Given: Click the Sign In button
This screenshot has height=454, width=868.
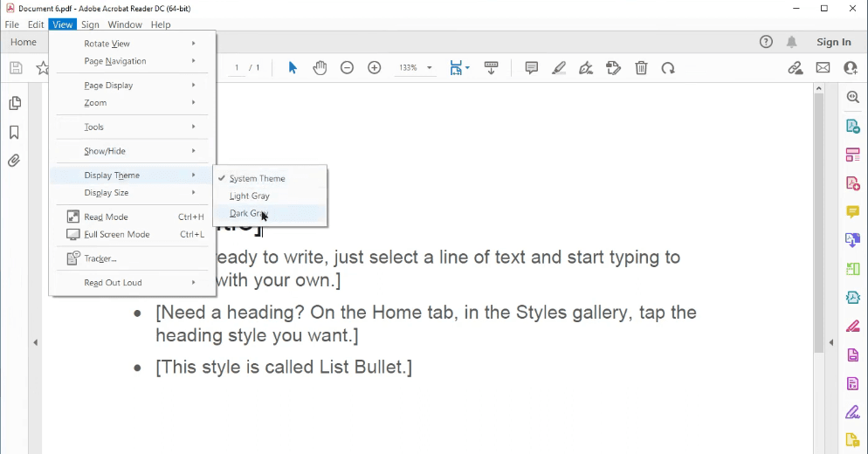Looking at the screenshot, I should click(834, 42).
